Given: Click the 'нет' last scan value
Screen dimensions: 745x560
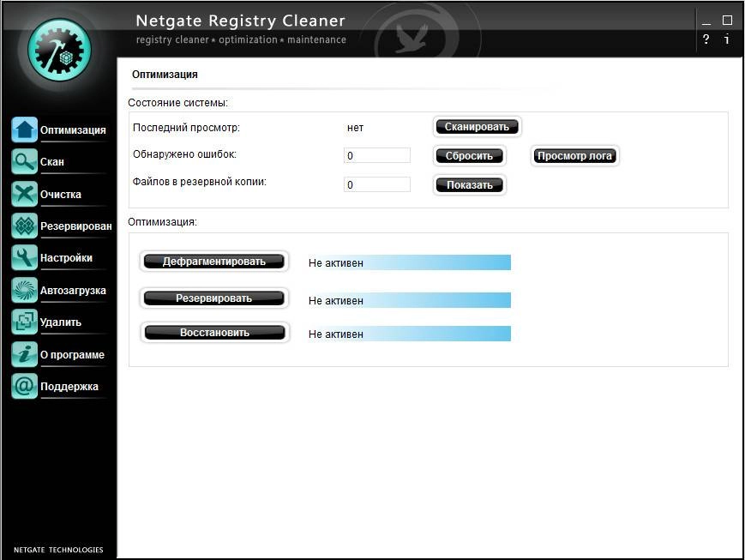Looking at the screenshot, I should point(356,128).
